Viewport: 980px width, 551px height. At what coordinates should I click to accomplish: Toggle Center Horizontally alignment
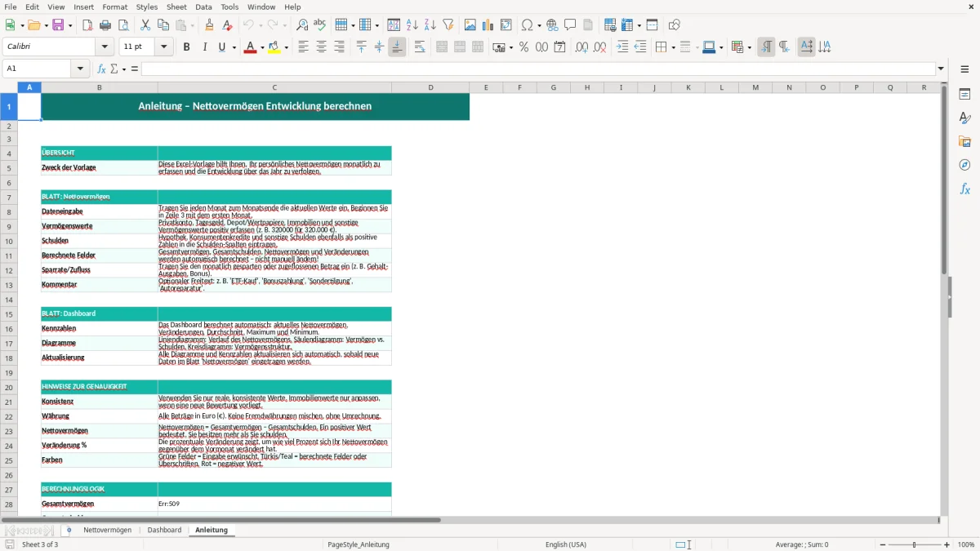pyautogui.click(x=321, y=47)
